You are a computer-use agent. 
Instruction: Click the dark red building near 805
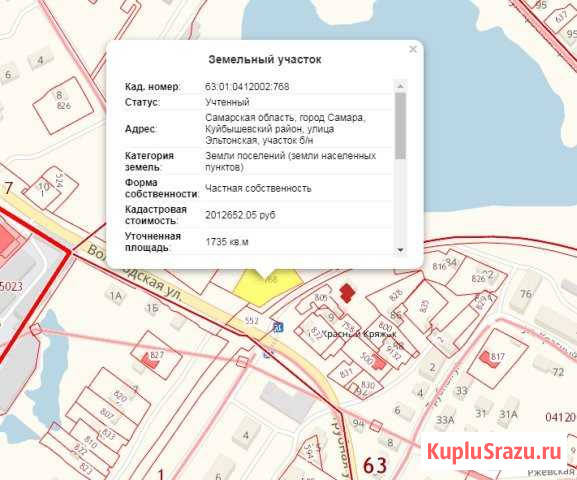pos(347,293)
